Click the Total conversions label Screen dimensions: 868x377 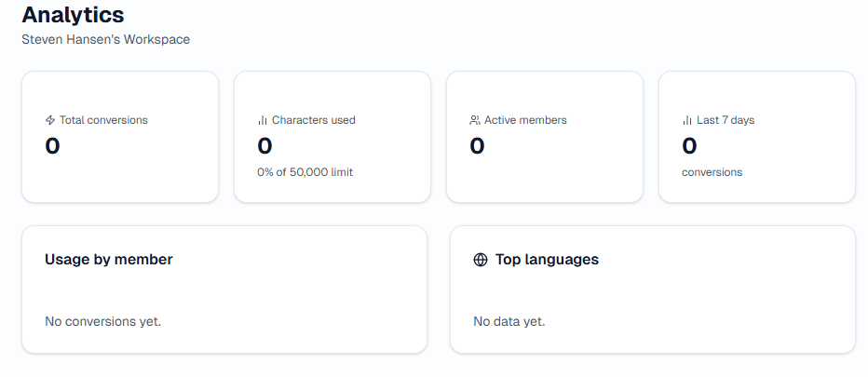click(x=103, y=120)
